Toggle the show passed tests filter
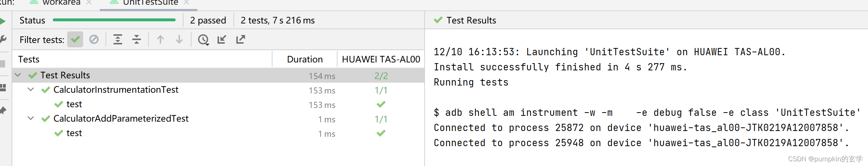 click(75, 39)
